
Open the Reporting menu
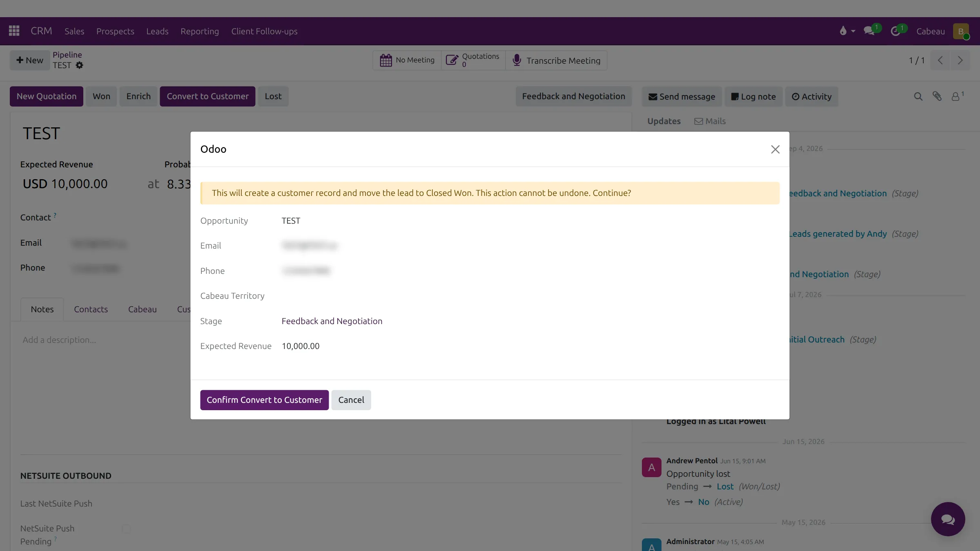[200, 31]
